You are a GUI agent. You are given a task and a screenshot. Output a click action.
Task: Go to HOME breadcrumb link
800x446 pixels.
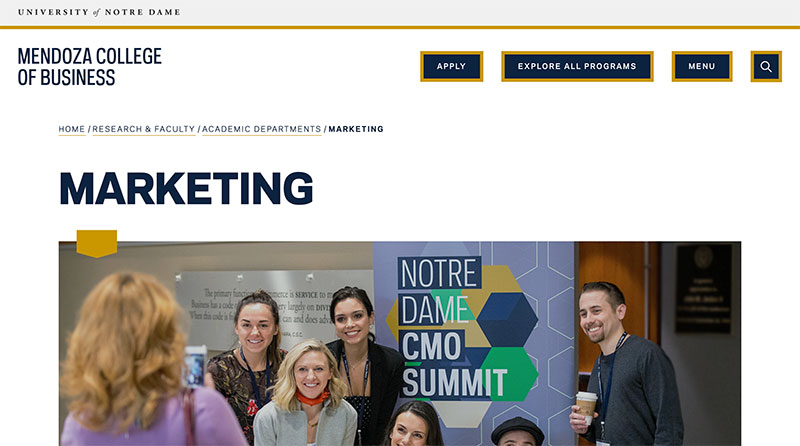tap(71, 129)
